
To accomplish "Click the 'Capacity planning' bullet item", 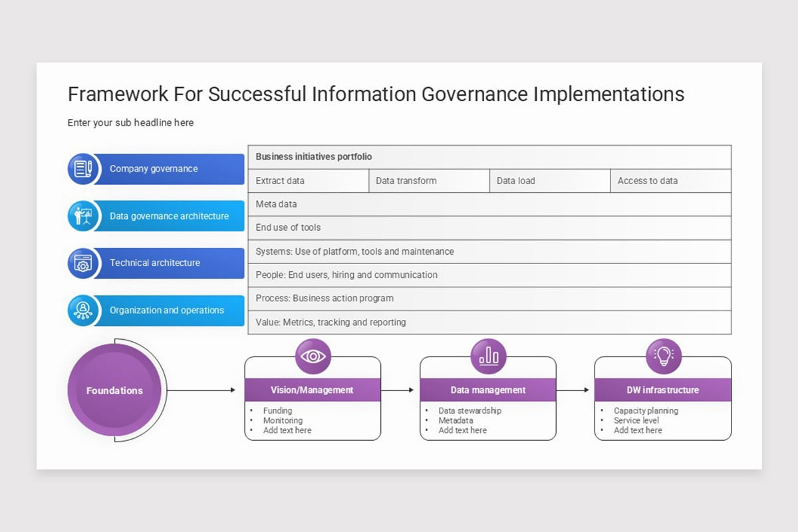I will coord(646,411).
